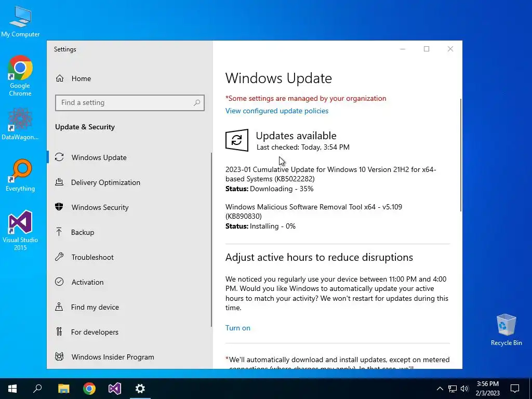
Task: Select Recycle Bin desktop icon
Action: tap(506, 330)
